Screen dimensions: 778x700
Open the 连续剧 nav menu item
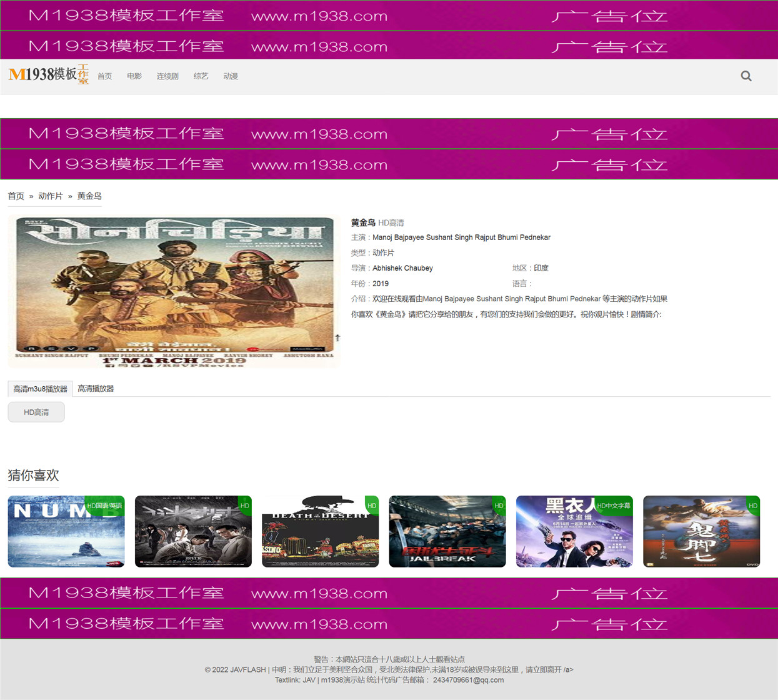click(167, 76)
